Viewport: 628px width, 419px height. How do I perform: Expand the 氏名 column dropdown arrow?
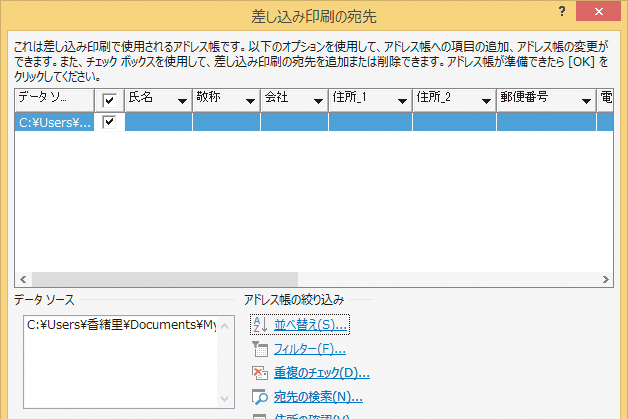point(183,101)
